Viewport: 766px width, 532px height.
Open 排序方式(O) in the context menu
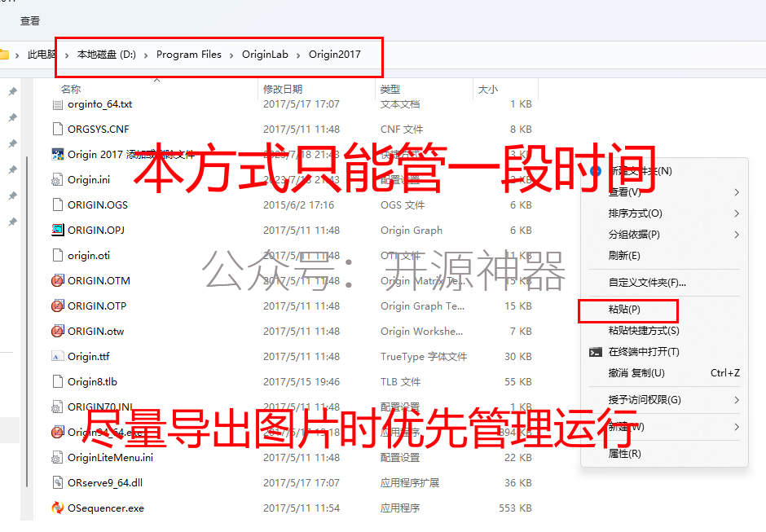tap(635, 213)
